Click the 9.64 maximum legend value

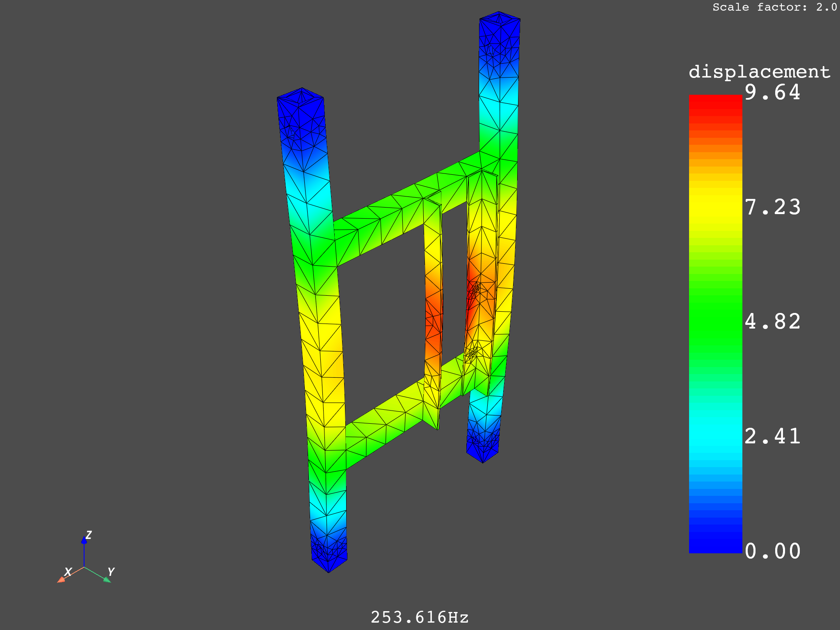pyautogui.click(x=772, y=92)
